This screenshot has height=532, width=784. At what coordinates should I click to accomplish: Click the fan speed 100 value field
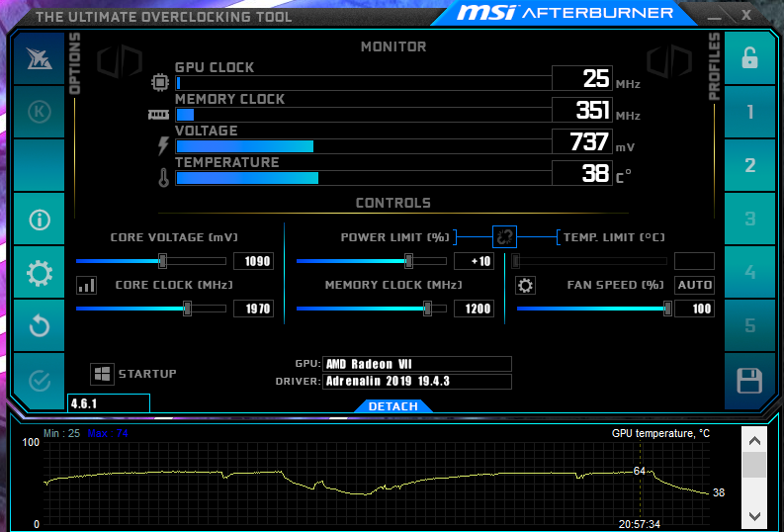pos(694,309)
